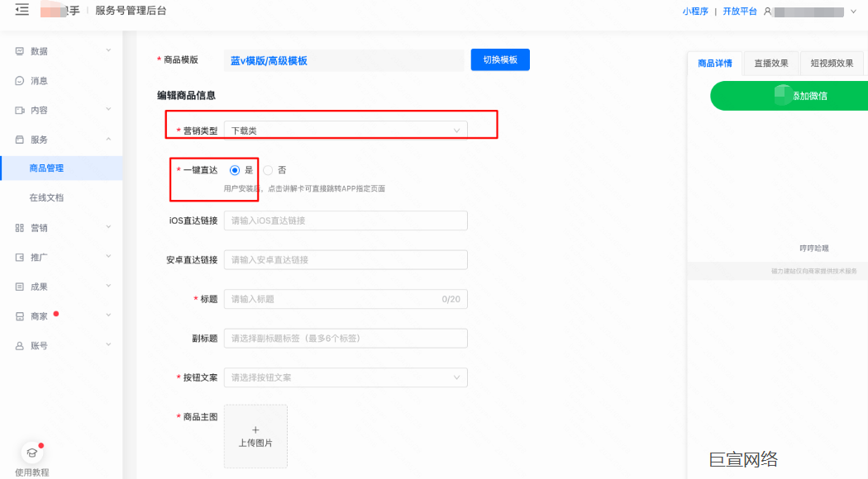Expand the 数据 menu chevron

click(x=108, y=50)
